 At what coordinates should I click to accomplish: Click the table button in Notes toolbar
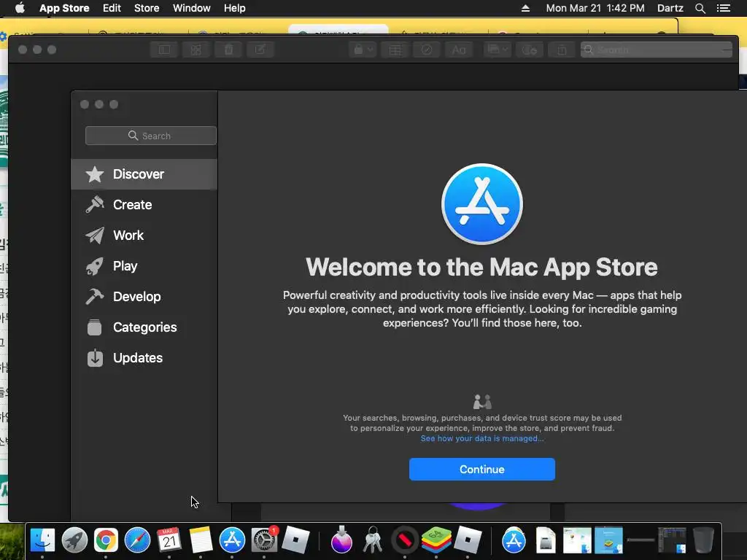tap(395, 50)
